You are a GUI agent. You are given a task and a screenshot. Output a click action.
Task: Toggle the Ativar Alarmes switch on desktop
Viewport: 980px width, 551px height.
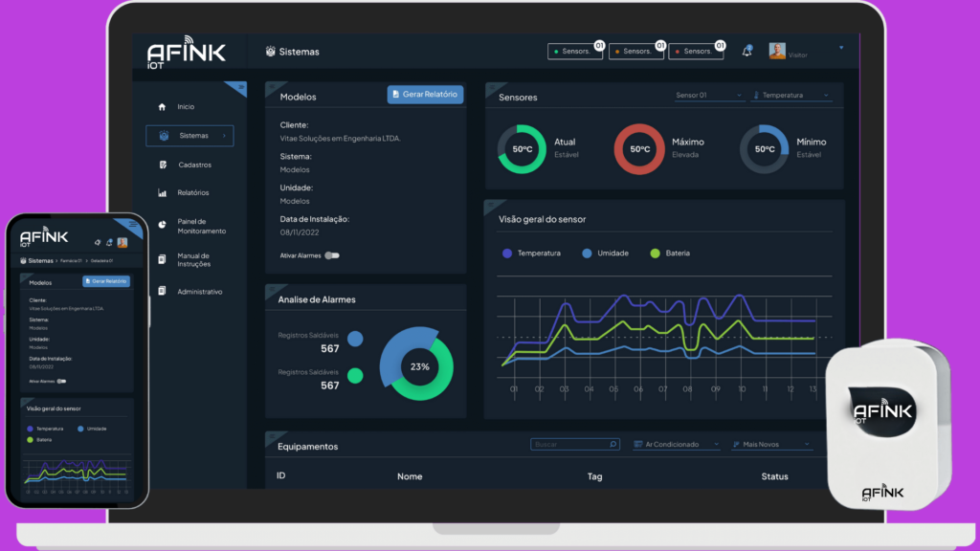tap(331, 255)
